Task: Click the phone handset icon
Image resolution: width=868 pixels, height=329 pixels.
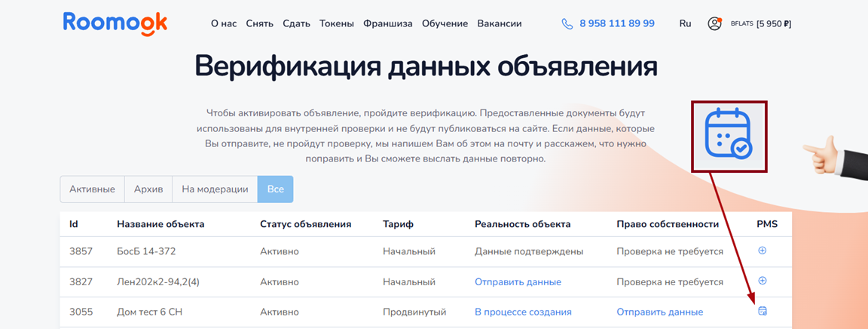Action: (x=567, y=23)
